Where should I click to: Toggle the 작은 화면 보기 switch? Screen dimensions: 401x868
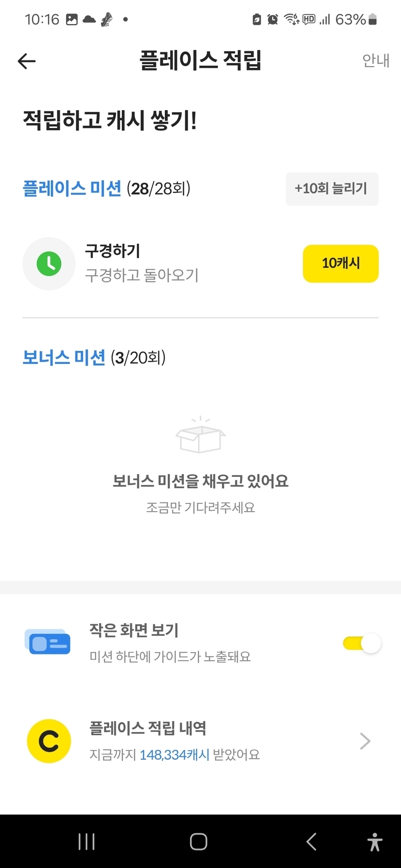click(362, 643)
